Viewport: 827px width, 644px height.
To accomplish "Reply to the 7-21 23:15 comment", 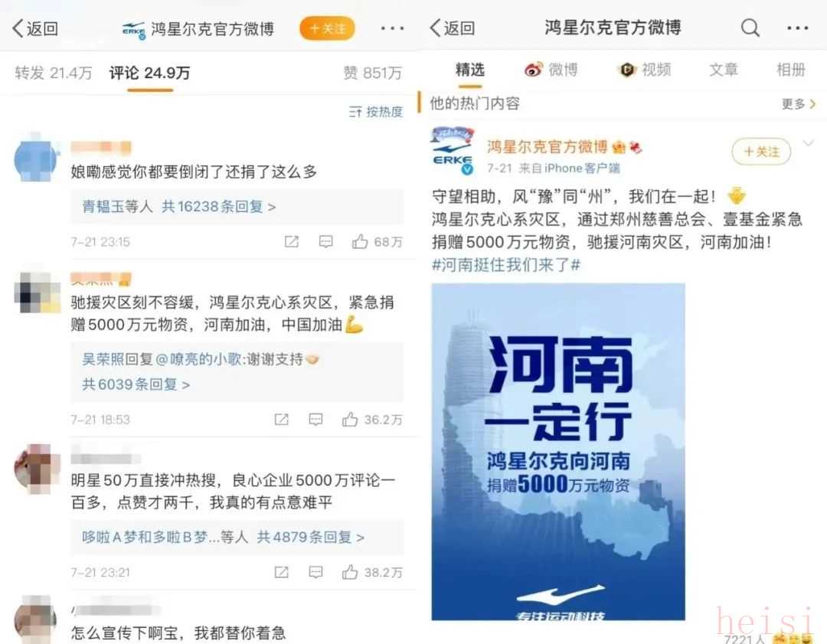I will [326, 241].
